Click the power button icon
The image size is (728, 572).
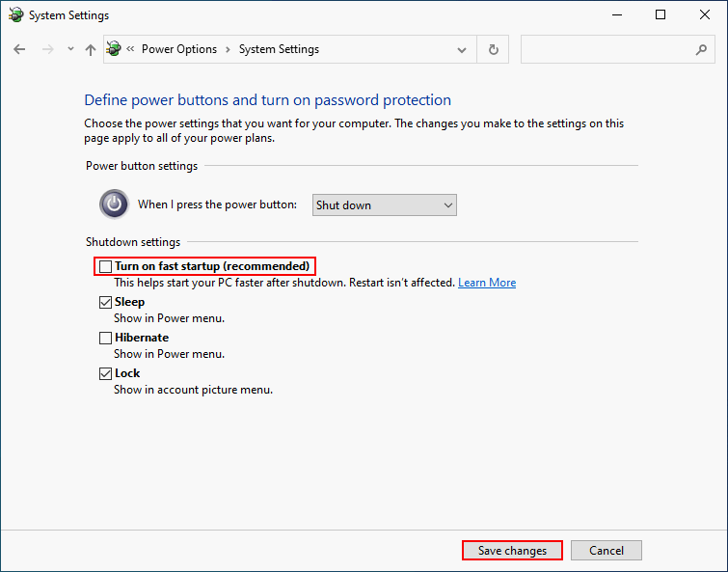coord(114,204)
